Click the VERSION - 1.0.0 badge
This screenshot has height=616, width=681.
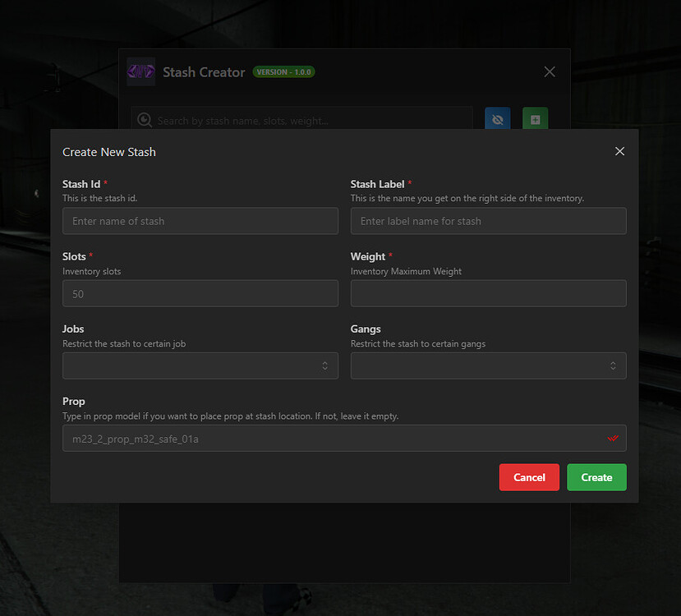tap(283, 71)
